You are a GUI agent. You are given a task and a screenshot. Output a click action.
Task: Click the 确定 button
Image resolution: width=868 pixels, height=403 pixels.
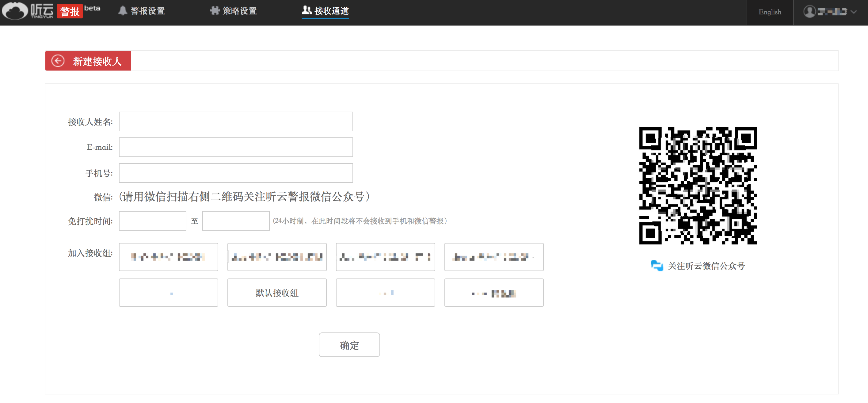(x=349, y=345)
